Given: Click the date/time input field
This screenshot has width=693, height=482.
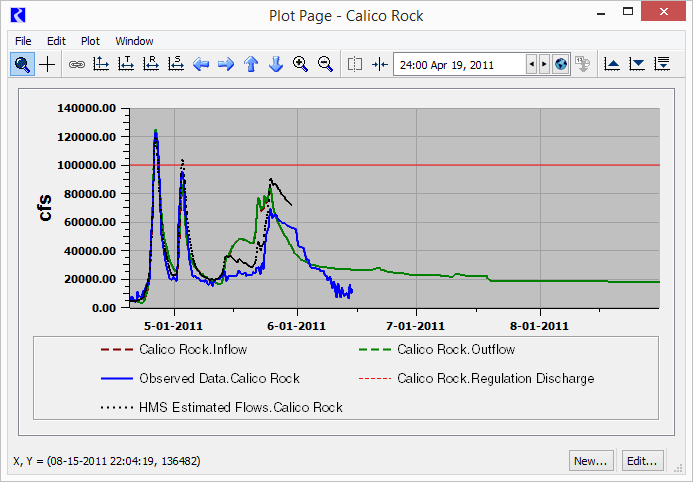Looking at the screenshot, I should coord(460,65).
